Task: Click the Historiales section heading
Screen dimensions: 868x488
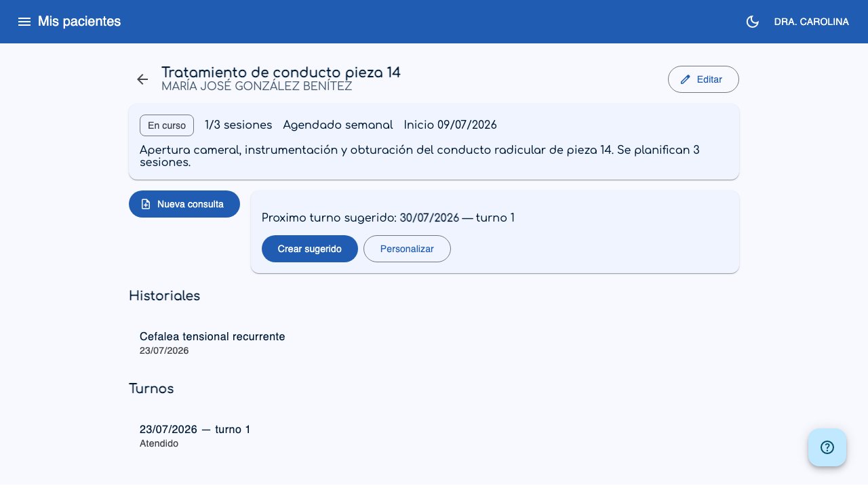Action: click(x=165, y=296)
